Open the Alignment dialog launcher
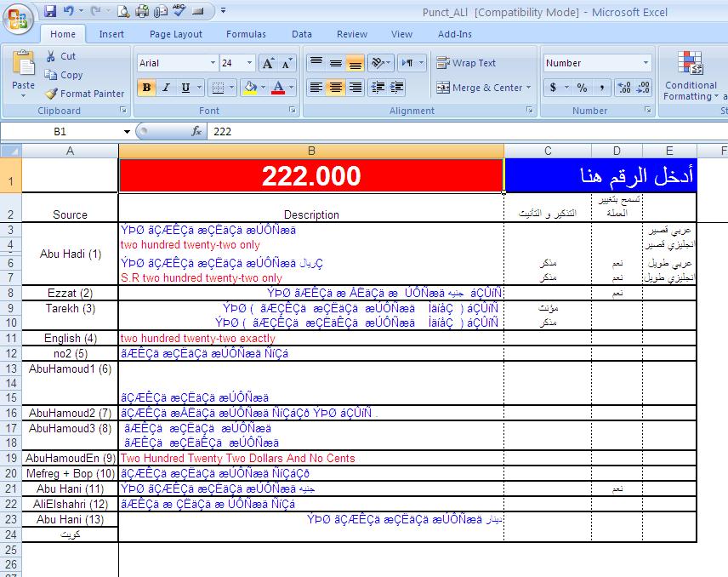 (529, 110)
